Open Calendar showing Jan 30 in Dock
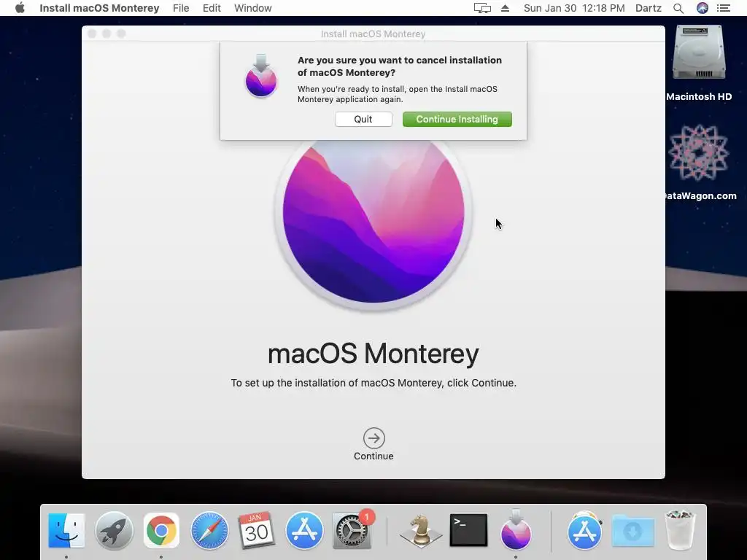The image size is (747, 560). coord(256,530)
